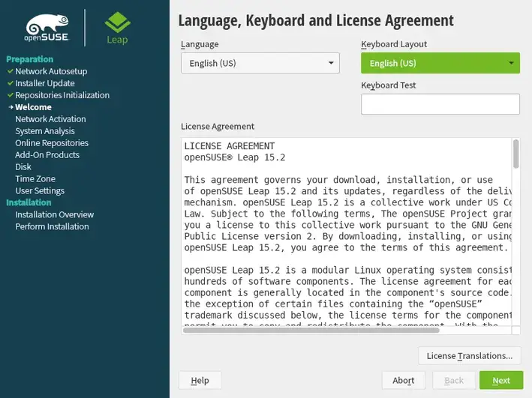
Task: Click the Network Autosetup checkmark icon
Action: [11, 71]
